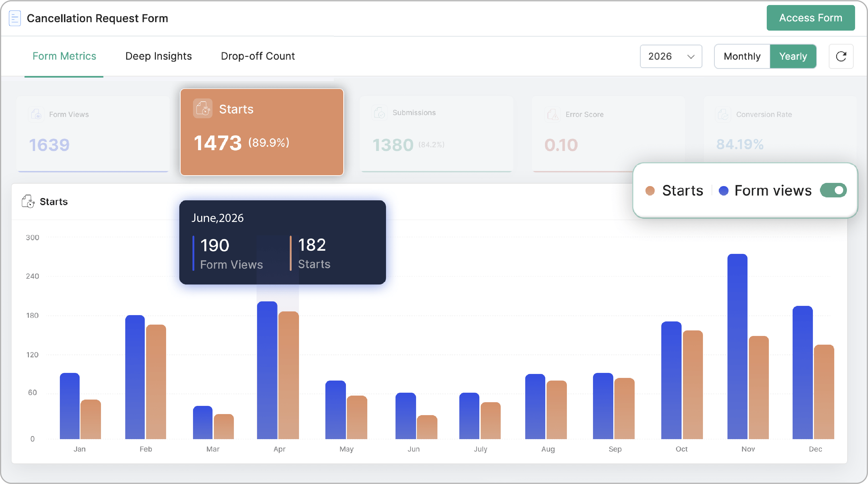Click the form document icon beside the title
868x484 pixels.
15,18
